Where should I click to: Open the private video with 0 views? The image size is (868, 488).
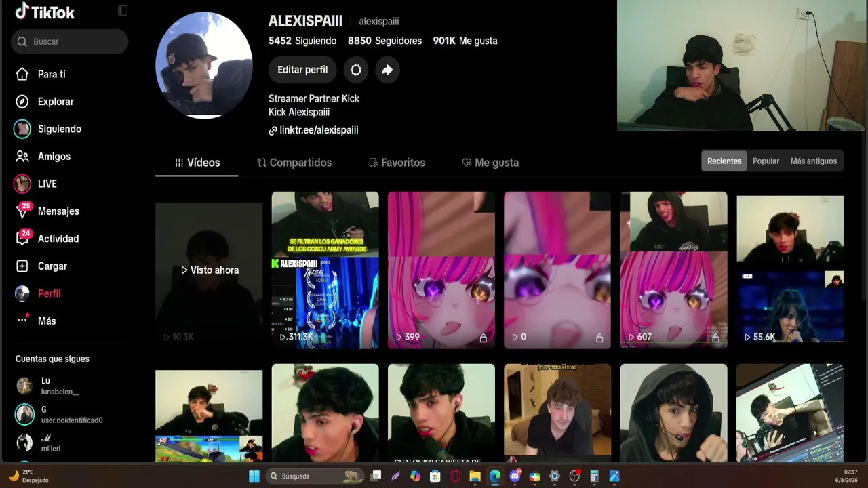coord(557,270)
